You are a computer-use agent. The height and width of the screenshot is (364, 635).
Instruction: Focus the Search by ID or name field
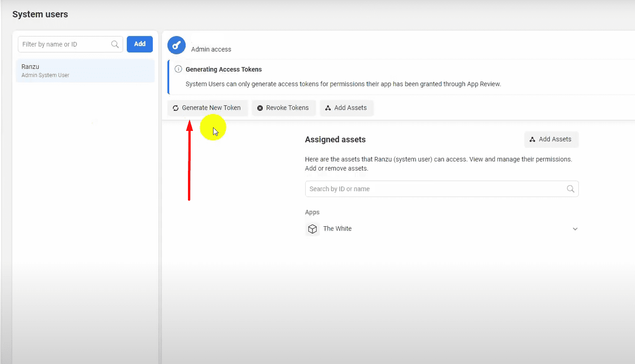coord(433,189)
